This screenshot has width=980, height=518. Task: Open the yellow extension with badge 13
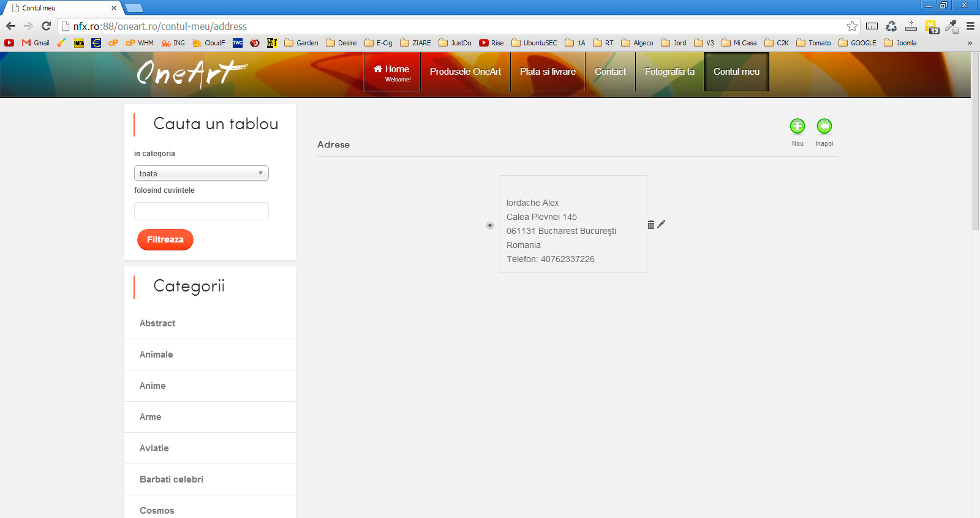click(932, 26)
